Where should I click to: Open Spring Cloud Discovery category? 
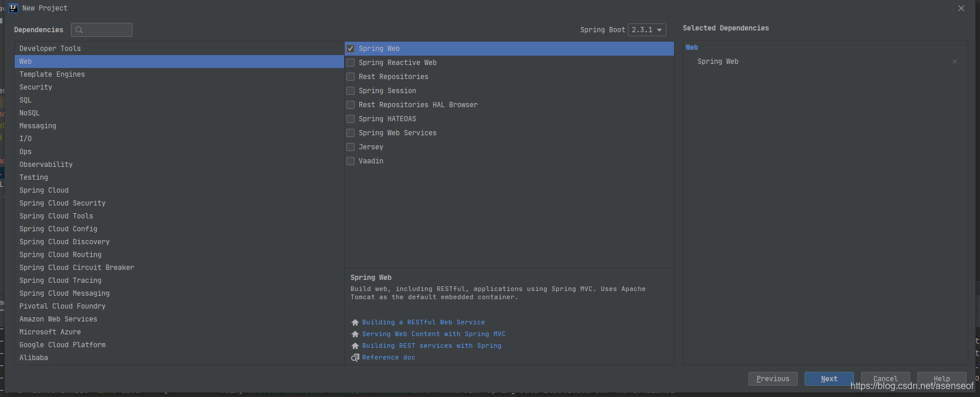179,242
